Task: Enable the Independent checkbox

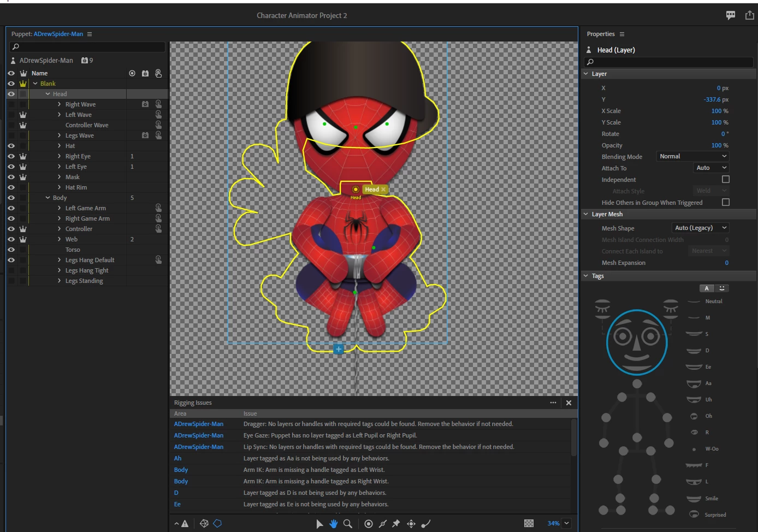Action: click(x=726, y=179)
